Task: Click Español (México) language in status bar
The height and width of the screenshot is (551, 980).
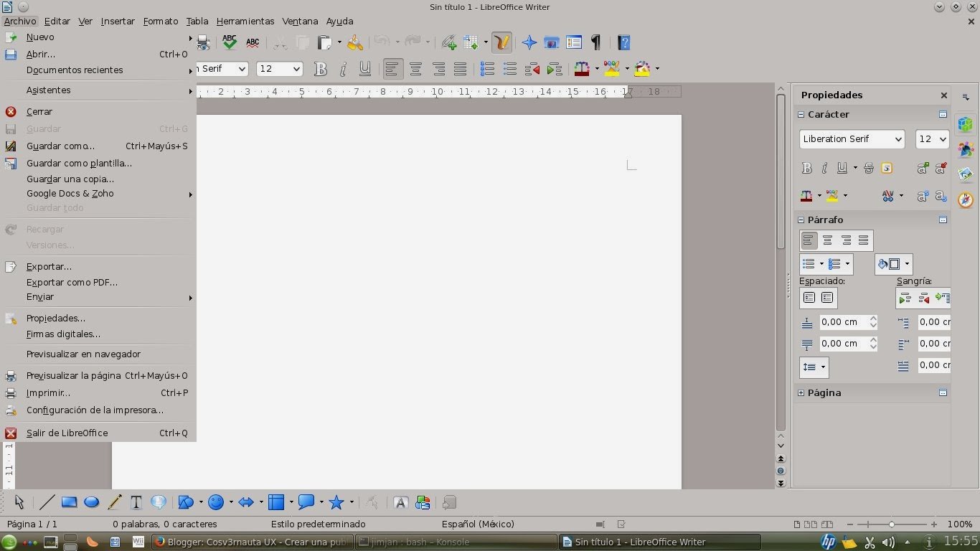Action: click(x=478, y=524)
